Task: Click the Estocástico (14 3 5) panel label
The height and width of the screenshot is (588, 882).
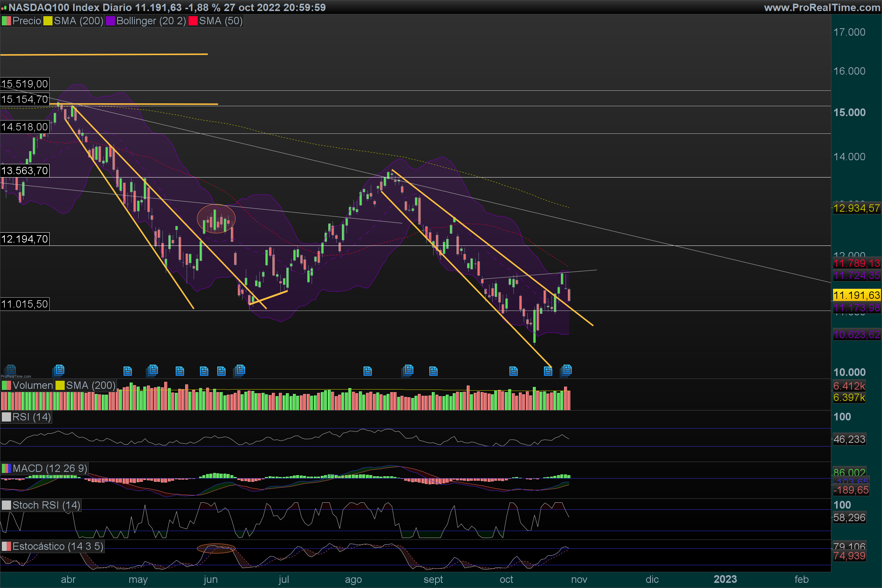Action: (x=57, y=546)
